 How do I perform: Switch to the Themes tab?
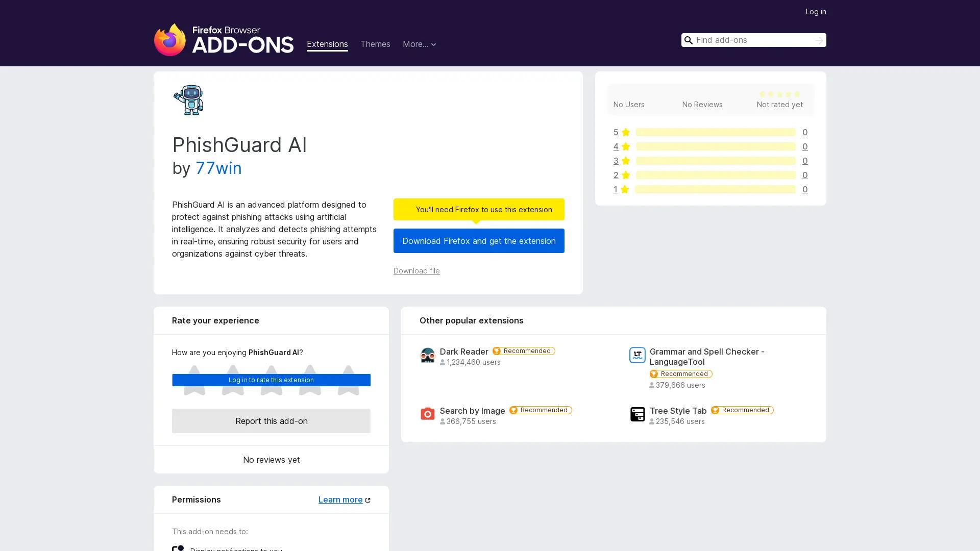(375, 44)
